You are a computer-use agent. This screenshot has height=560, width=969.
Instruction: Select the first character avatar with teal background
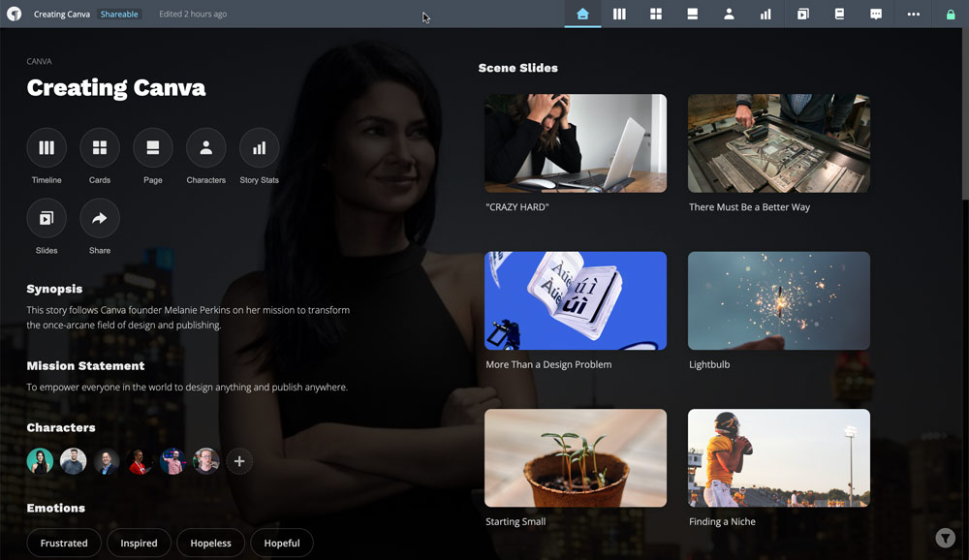pos(40,461)
